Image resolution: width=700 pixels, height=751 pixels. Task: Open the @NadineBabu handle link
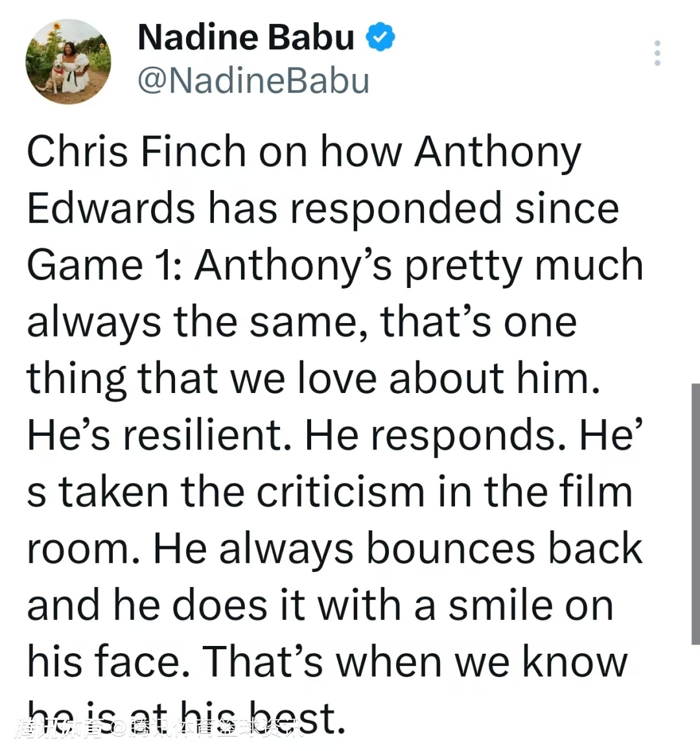[253, 80]
